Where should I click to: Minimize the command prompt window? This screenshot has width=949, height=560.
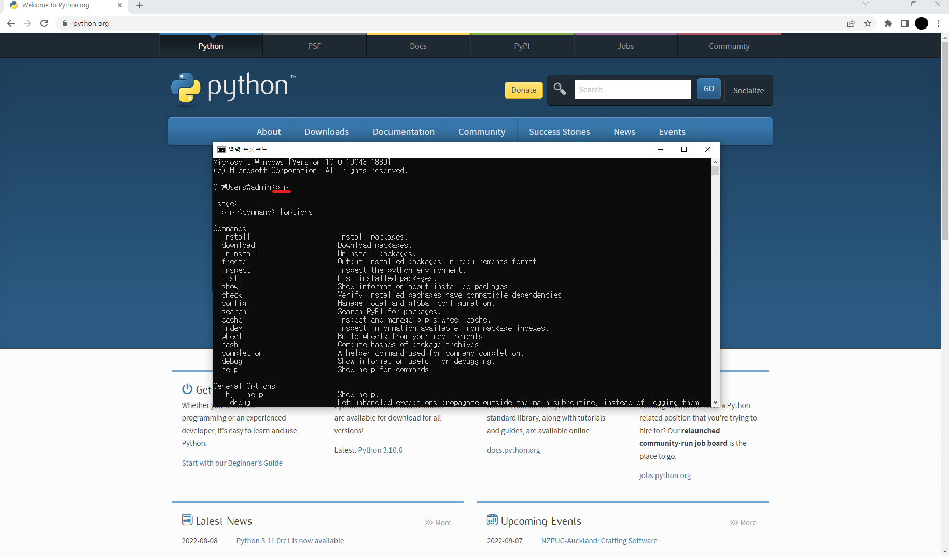(661, 149)
